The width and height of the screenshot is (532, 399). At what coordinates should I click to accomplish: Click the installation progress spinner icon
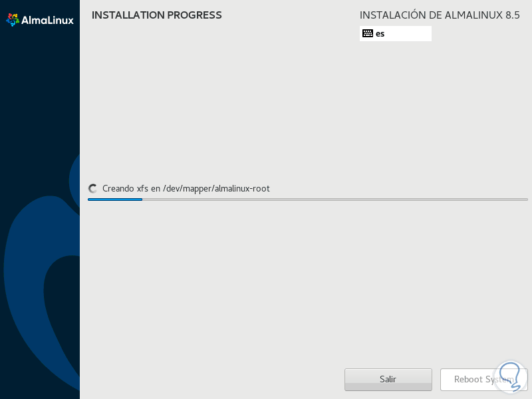tap(92, 189)
